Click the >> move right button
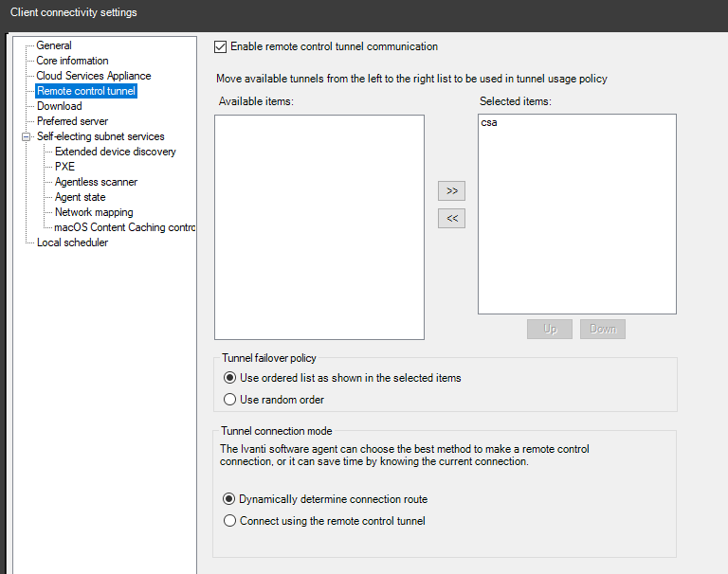The height and width of the screenshot is (574, 728). click(451, 191)
